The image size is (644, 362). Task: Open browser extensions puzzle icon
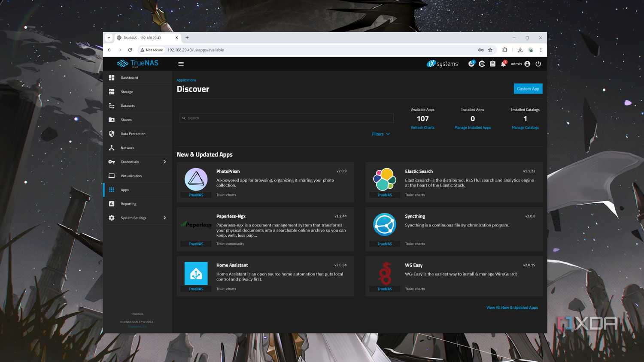pos(505,50)
